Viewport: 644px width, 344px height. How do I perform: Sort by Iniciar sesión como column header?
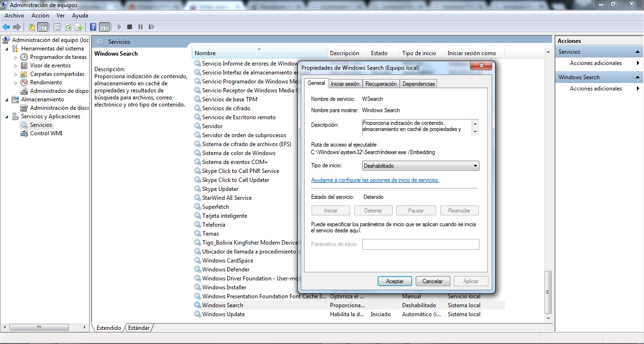[x=474, y=53]
